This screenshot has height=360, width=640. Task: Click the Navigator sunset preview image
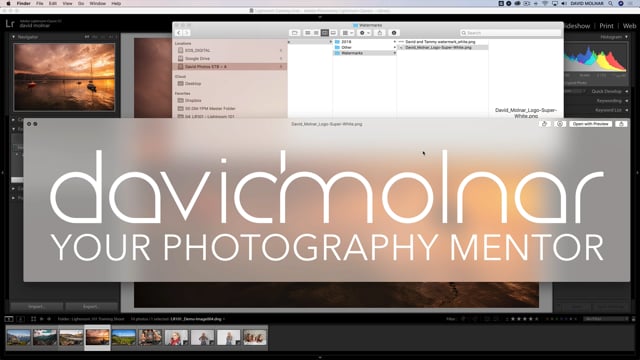coord(64,77)
